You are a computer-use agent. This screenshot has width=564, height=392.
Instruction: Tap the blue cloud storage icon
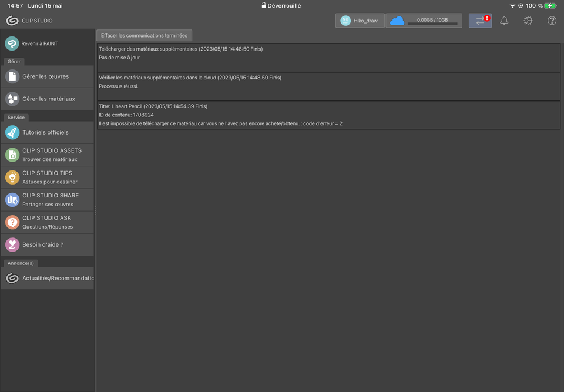point(397,19)
